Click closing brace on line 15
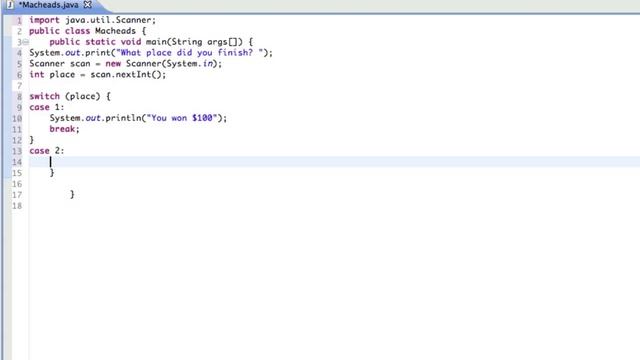This screenshot has width=640, height=360. coord(52,173)
